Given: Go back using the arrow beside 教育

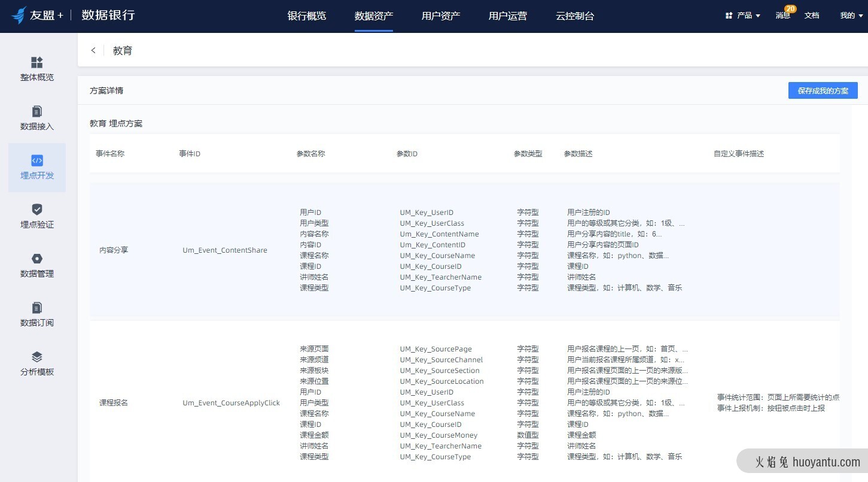Looking at the screenshot, I should (93, 50).
